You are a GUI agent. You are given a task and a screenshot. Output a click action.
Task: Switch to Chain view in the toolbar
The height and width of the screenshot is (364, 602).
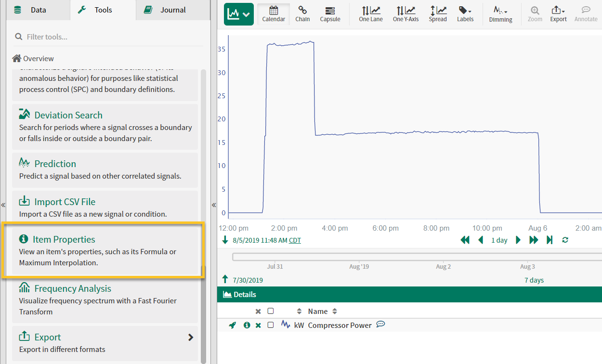(302, 14)
